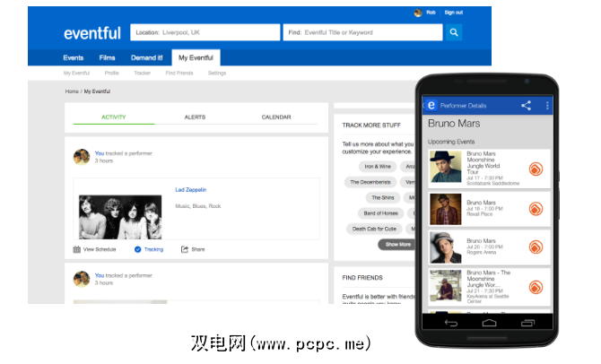Switch to the ALERTS tab
This screenshot has height=364, width=601.
195,117
